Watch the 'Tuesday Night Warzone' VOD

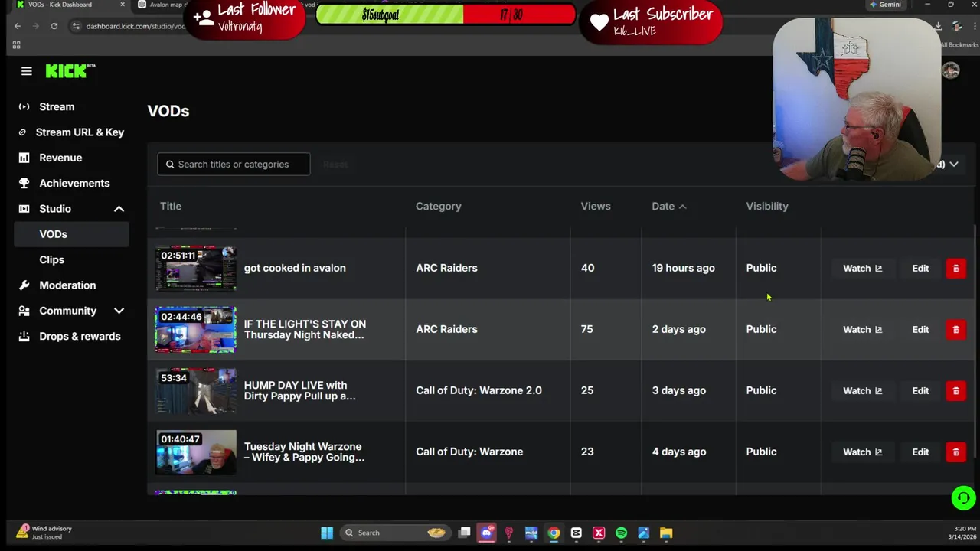pos(862,452)
